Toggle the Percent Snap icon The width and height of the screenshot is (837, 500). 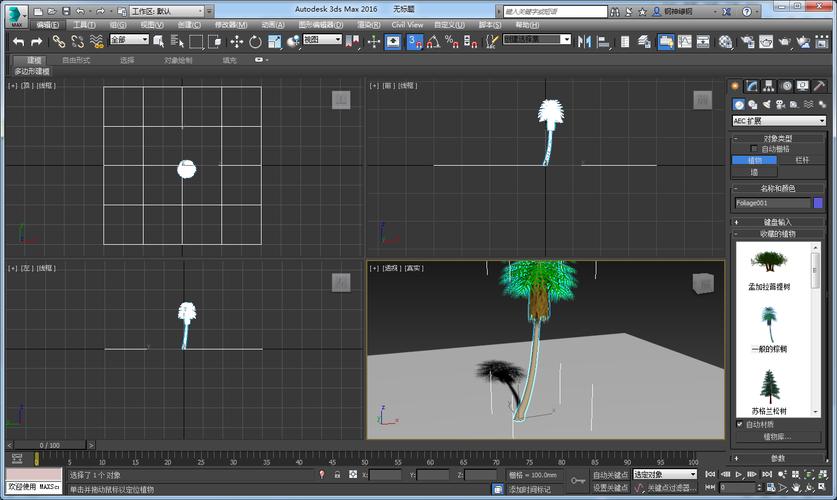[452, 41]
